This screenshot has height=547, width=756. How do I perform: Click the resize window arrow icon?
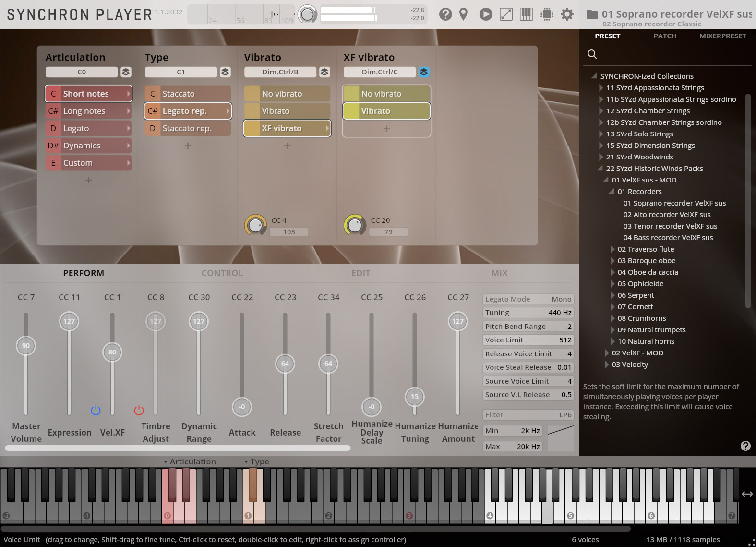506,14
